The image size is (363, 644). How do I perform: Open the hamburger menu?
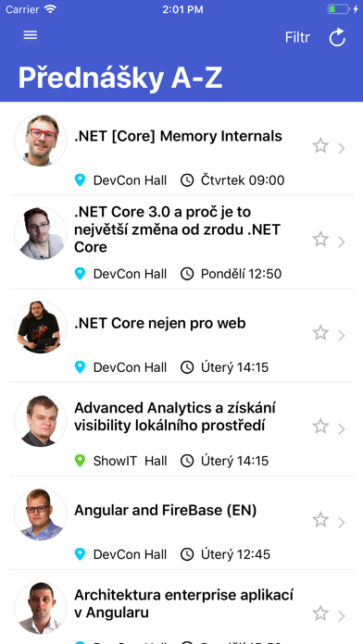tap(31, 35)
